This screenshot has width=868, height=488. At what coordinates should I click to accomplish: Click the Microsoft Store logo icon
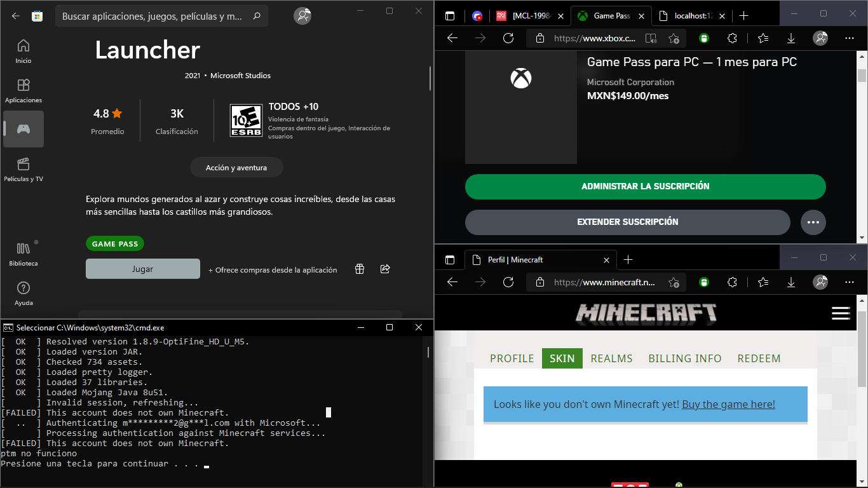(x=37, y=16)
